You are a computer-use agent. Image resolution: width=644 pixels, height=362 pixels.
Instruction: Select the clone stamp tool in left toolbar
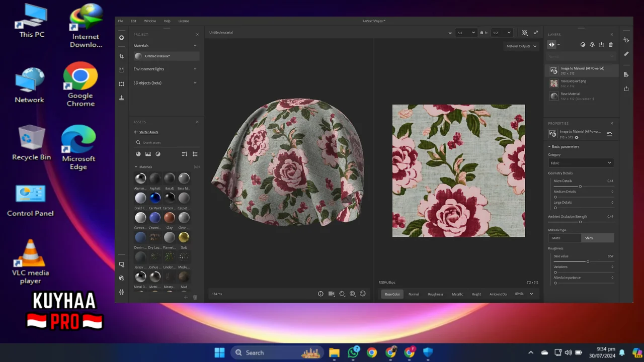(x=121, y=98)
